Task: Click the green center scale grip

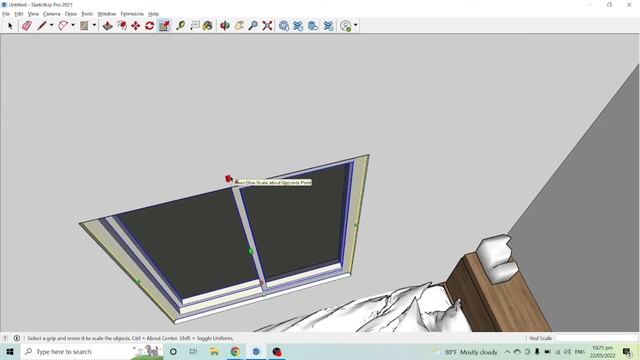Action: pos(251,251)
